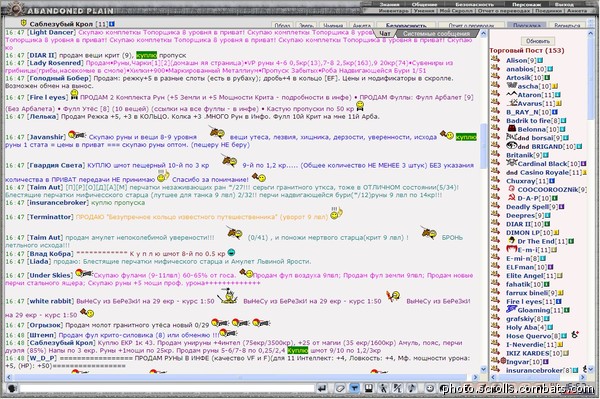Switch to the Чат tab
Viewport: 600px width, 399px height.
(x=385, y=34)
